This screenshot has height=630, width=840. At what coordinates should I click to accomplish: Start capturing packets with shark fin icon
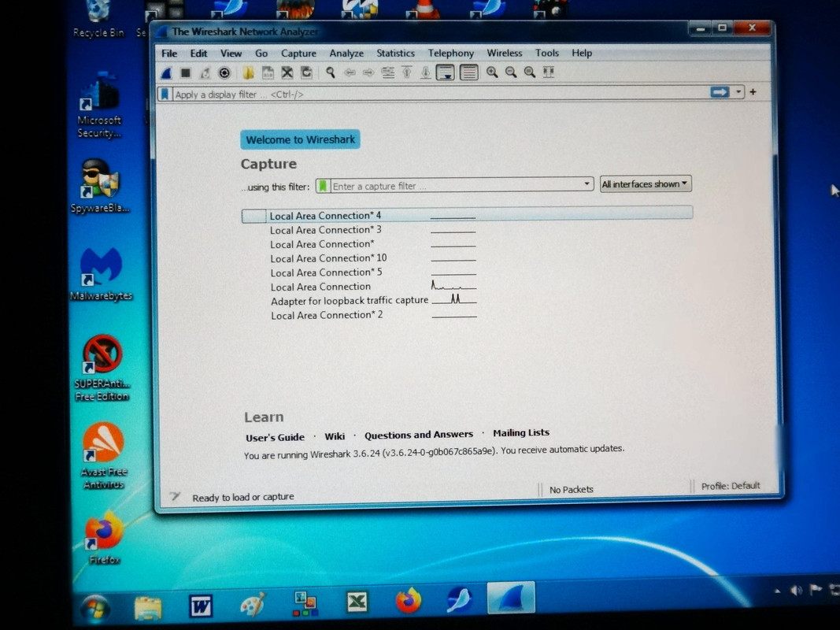[x=167, y=73]
